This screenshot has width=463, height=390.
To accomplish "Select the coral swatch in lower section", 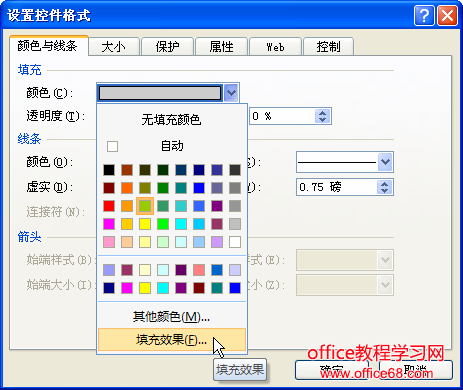I will 199,270.
